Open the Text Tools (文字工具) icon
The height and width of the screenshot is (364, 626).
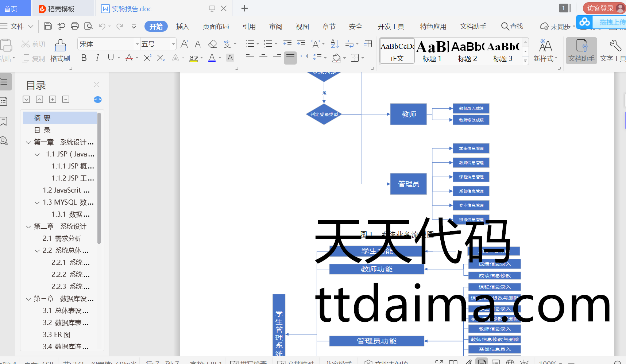pos(614,50)
